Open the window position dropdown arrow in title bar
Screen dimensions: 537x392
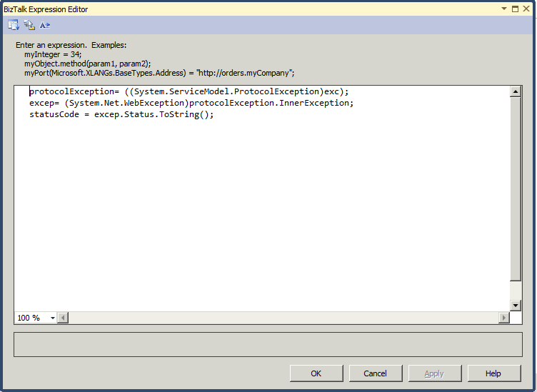pos(504,9)
